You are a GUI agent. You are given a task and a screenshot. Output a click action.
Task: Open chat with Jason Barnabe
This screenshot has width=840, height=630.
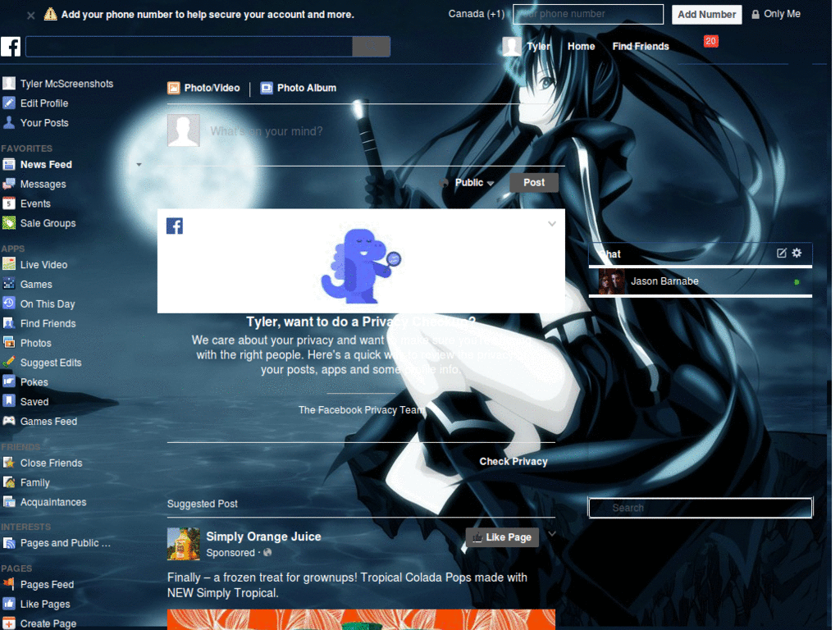pyautogui.click(x=701, y=281)
